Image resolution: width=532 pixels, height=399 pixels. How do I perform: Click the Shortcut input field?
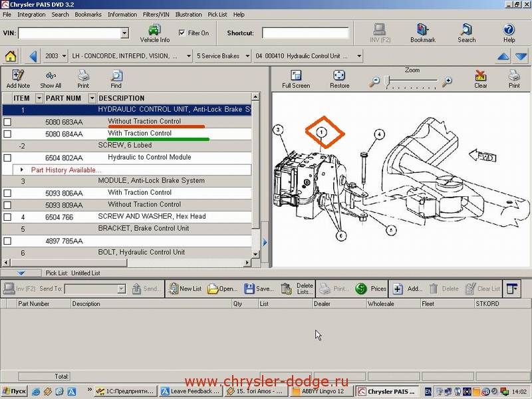(305, 33)
